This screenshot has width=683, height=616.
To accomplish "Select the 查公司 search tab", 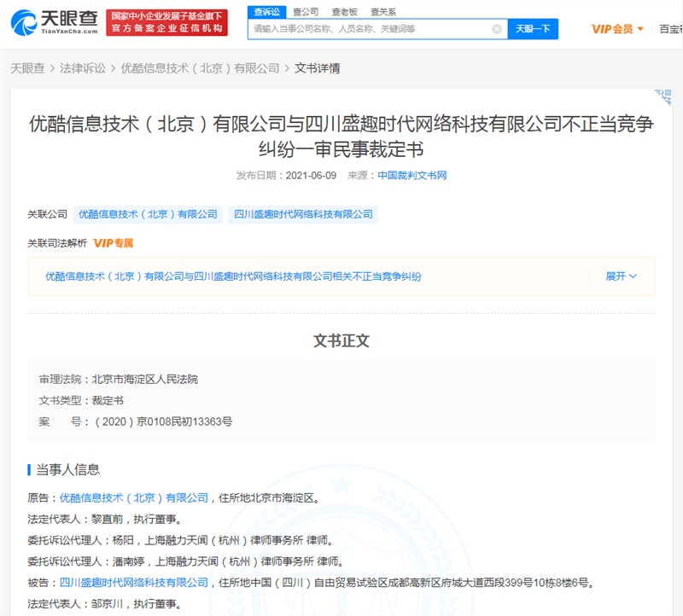I will [x=306, y=12].
